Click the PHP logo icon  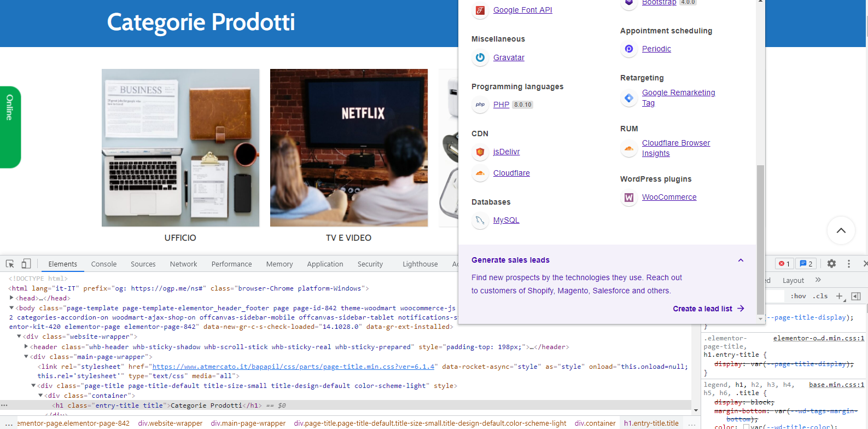coord(480,105)
